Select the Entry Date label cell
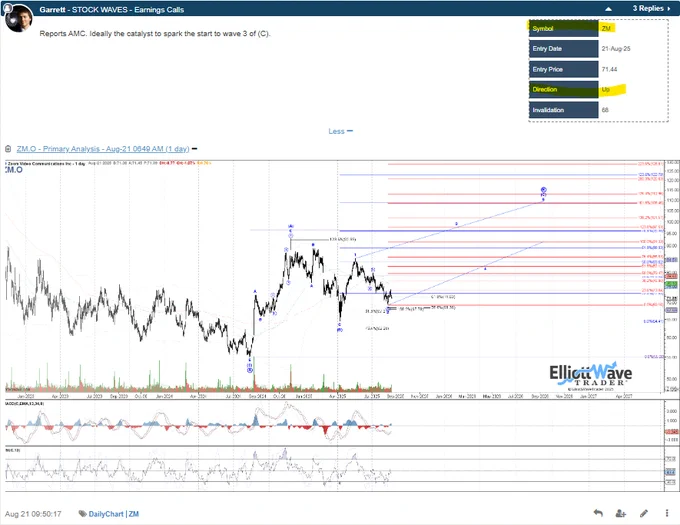 [x=563, y=49]
